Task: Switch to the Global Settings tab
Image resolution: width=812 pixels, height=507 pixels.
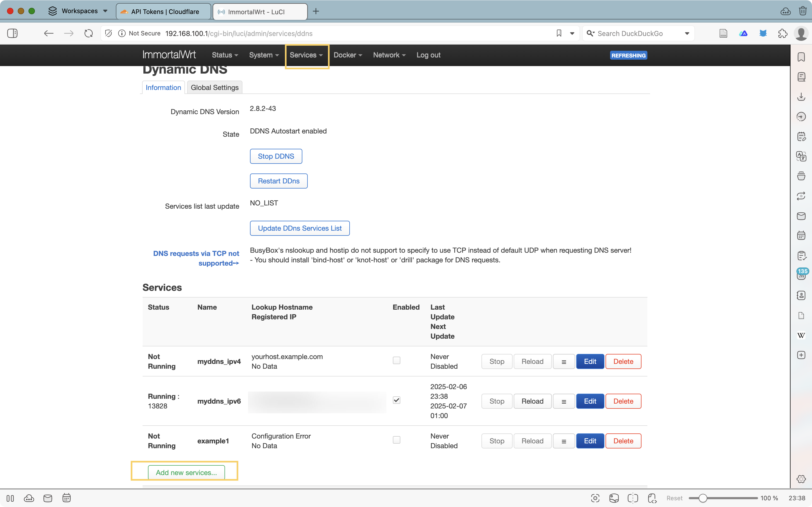Action: [215, 88]
